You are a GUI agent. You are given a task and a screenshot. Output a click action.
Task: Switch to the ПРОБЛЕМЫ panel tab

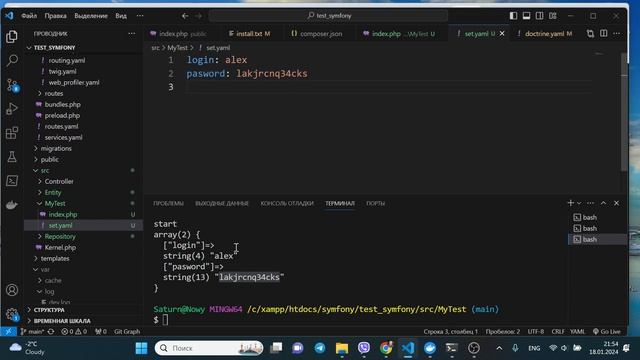tap(168, 203)
